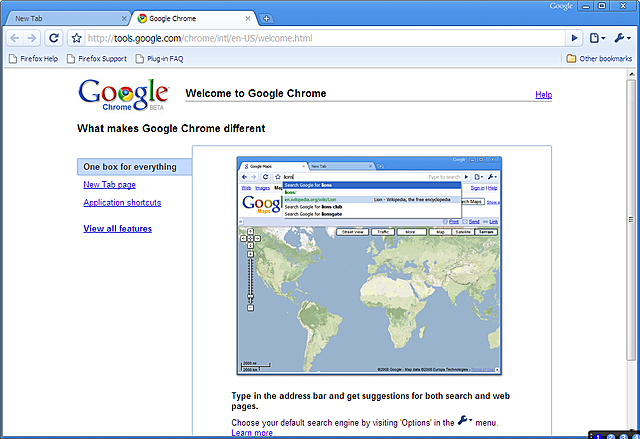The height and width of the screenshot is (439, 640).
Task: Click the Learn more link
Action: click(x=252, y=433)
